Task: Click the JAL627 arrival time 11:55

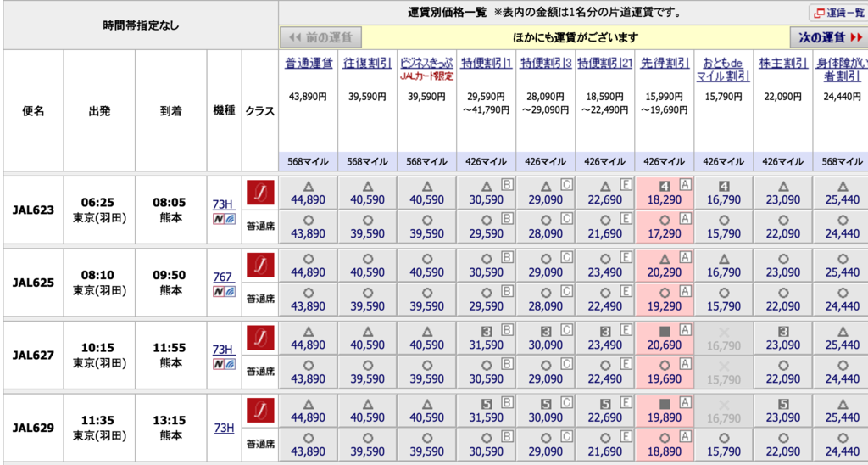Action: tap(170, 348)
